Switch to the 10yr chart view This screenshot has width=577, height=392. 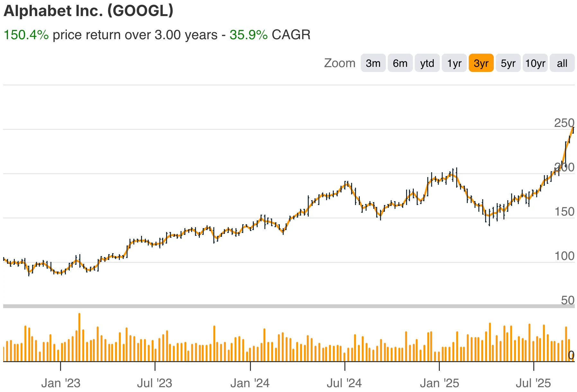point(535,63)
